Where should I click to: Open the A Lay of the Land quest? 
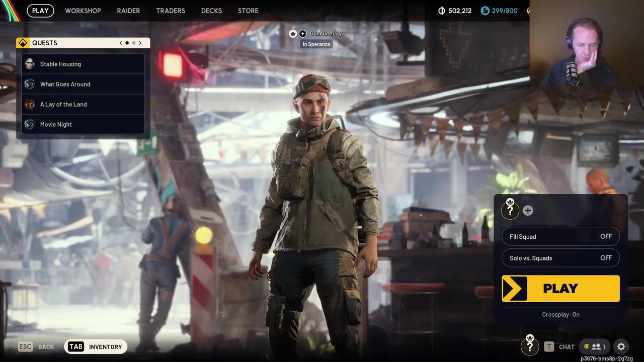coord(83,104)
